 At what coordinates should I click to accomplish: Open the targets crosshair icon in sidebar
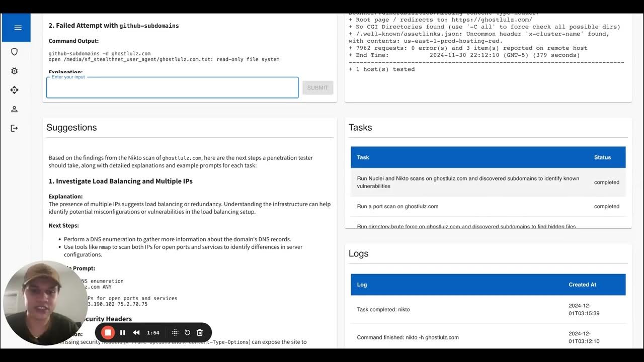[x=15, y=90]
